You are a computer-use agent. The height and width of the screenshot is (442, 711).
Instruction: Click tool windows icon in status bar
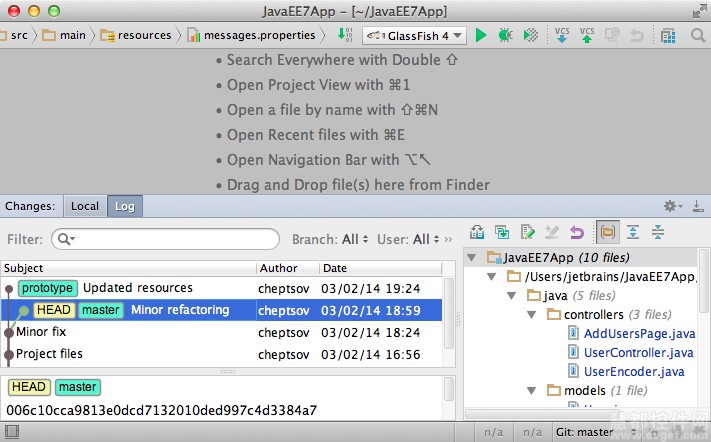click(x=12, y=432)
